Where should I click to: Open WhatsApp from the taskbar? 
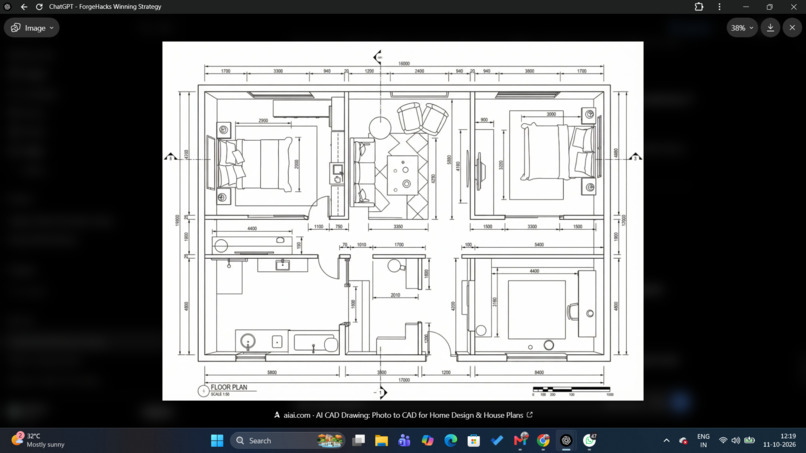pos(590,441)
